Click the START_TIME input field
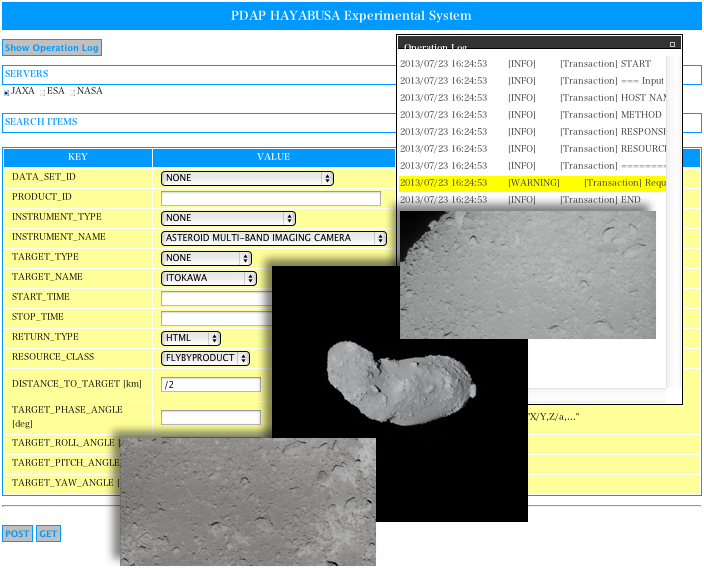The height and width of the screenshot is (570, 704). [216, 298]
